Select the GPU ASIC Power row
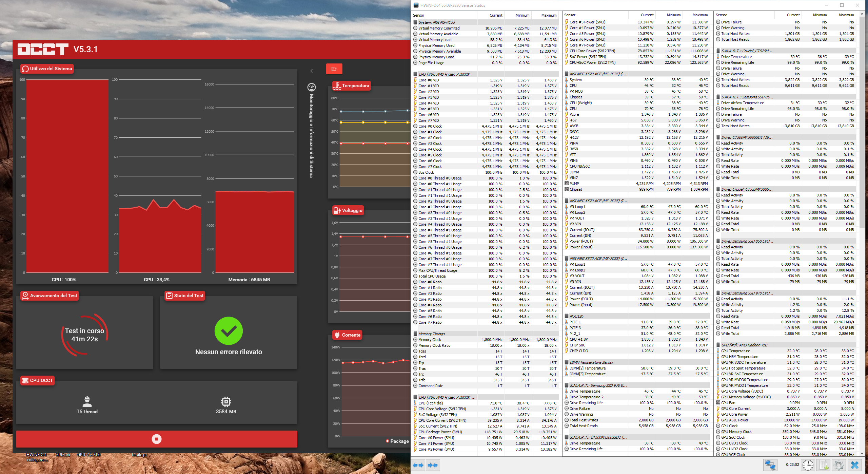This screenshot has width=868, height=474. point(785,420)
